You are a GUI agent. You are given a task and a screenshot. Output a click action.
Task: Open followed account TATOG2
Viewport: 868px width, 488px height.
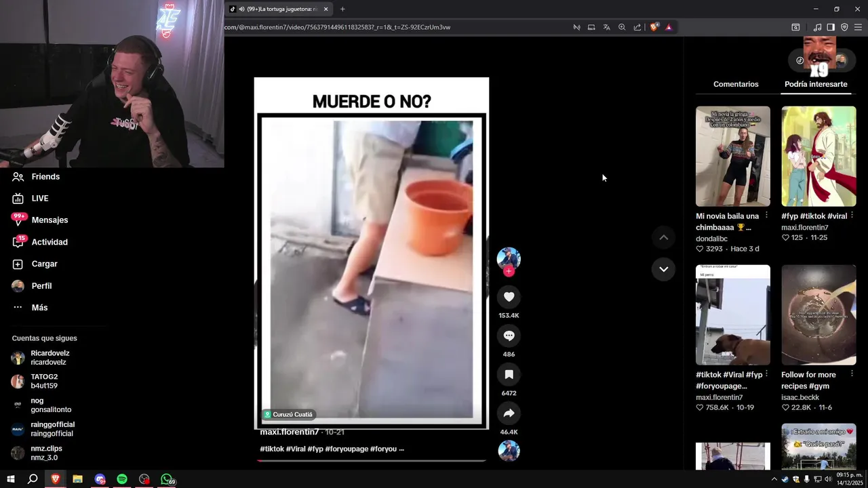click(x=35, y=381)
